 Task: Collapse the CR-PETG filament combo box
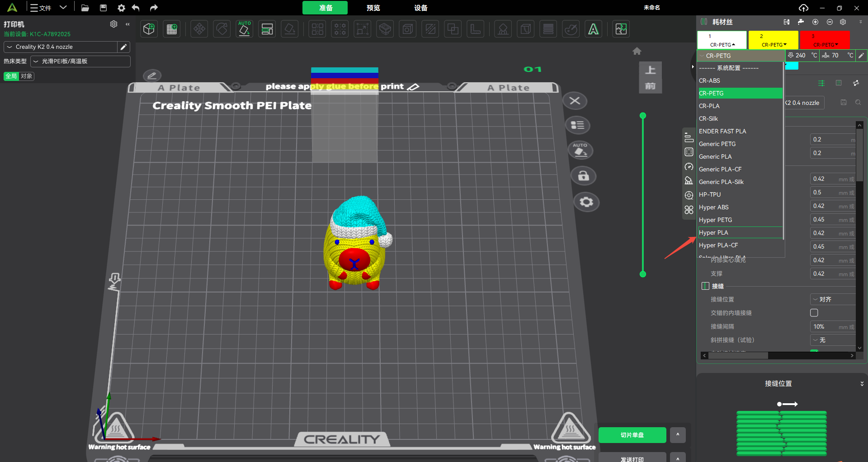[741, 56]
